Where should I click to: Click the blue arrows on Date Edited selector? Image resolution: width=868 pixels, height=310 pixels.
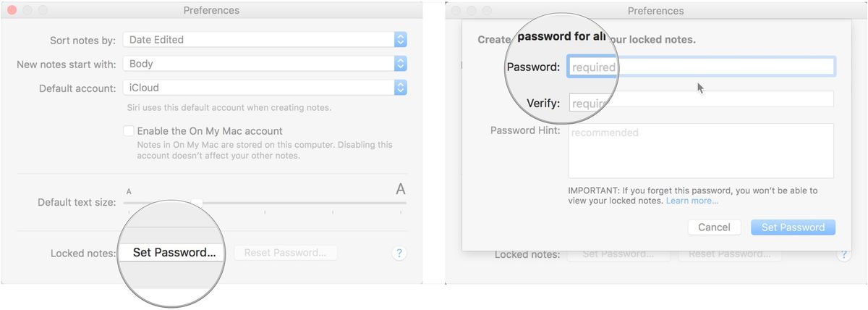click(x=401, y=40)
